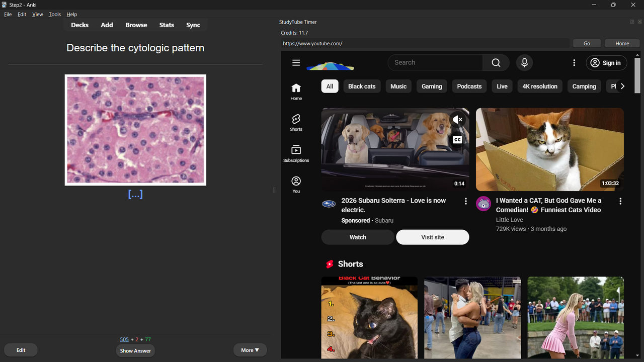Click the YouTube search input field
This screenshot has height=362, width=644.
[x=435, y=63]
